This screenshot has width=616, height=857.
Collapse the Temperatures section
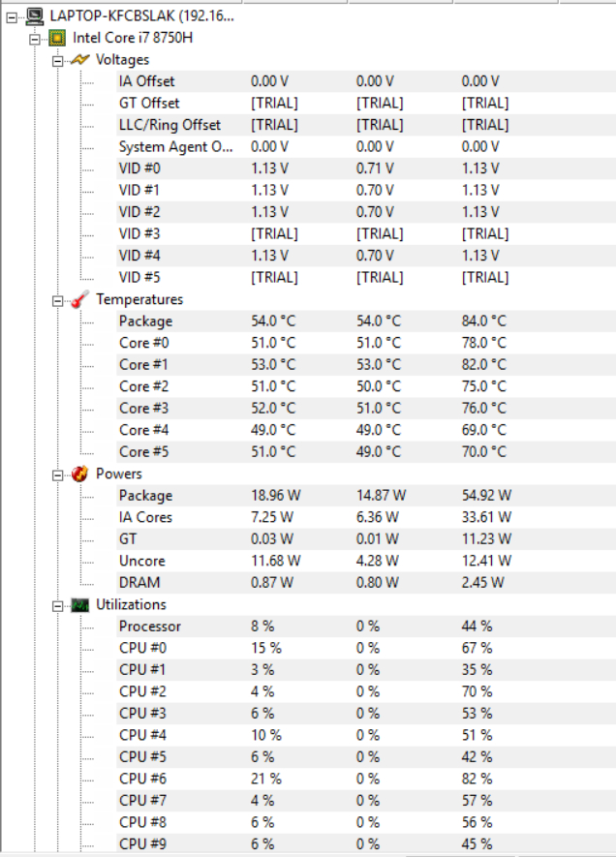click(x=57, y=300)
